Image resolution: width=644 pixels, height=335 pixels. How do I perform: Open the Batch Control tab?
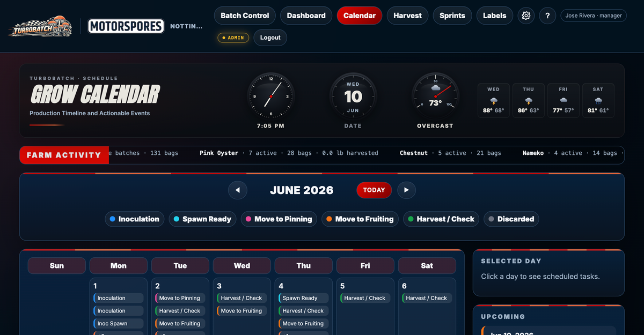tap(245, 16)
